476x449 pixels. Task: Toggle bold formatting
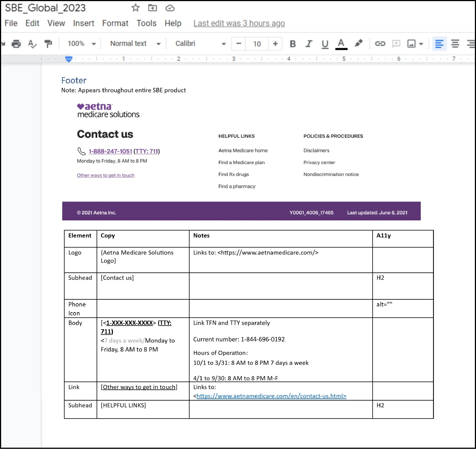click(x=293, y=44)
